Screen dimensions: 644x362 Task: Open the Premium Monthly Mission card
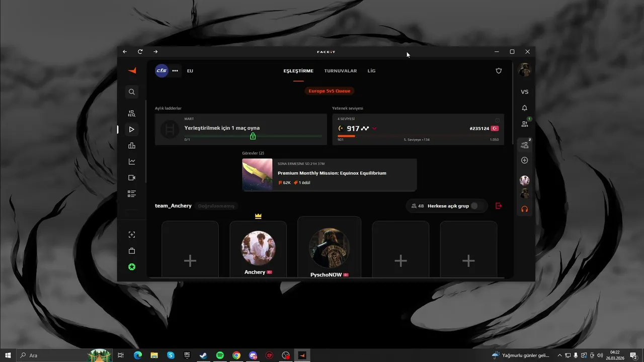click(x=330, y=175)
